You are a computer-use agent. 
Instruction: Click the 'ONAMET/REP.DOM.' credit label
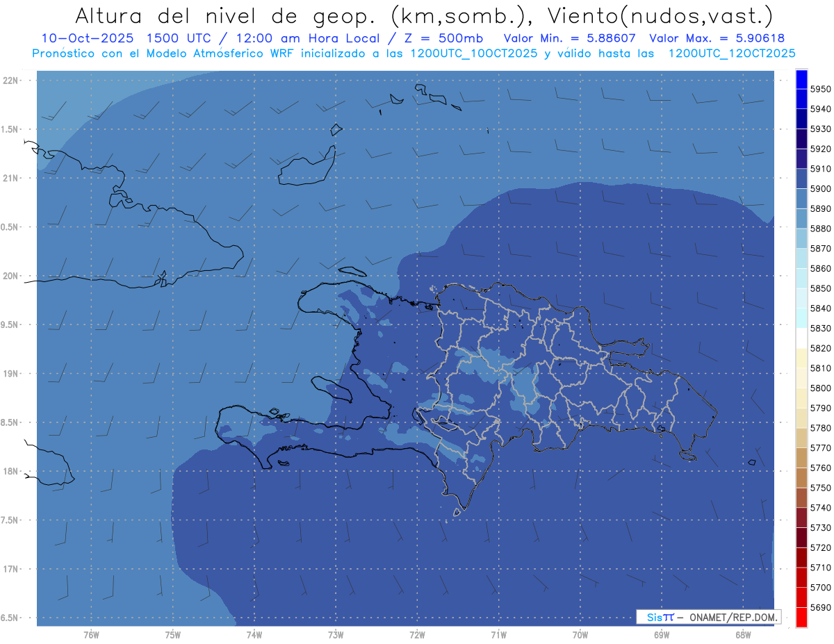click(x=733, y=617)
